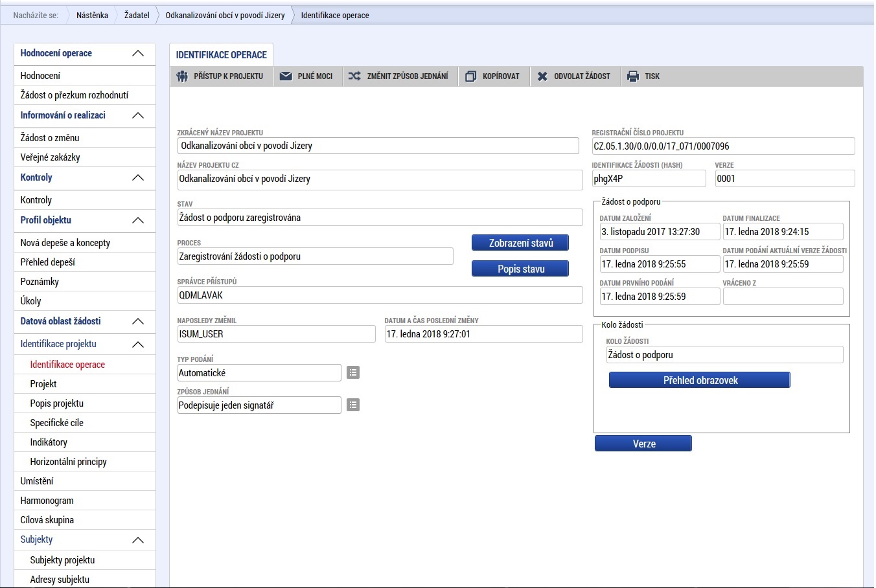
Task: Open the list icon beside Způsob jednání
Action: (x=353, y=405)
